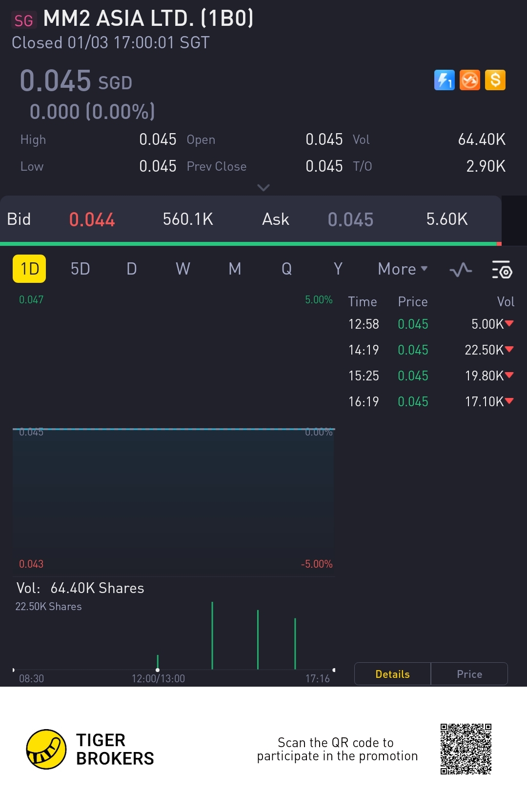Switch to the 5D chart timeframe
Screen dimensions: 527x812
point(80,269)
